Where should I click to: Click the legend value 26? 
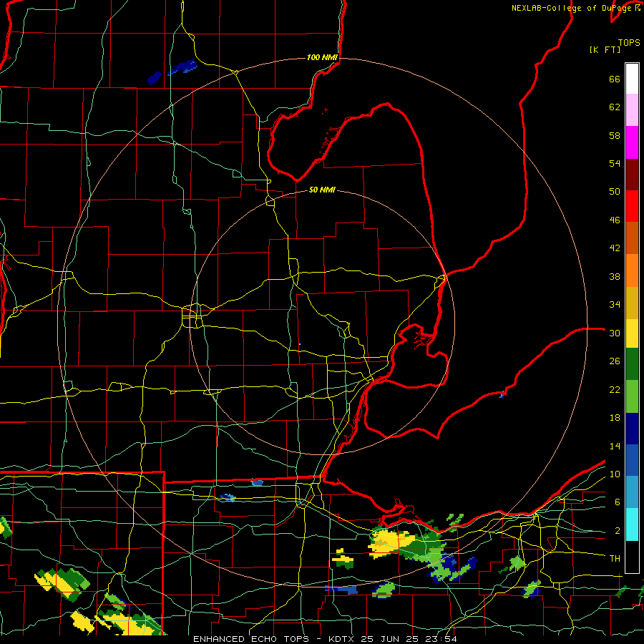615,361
